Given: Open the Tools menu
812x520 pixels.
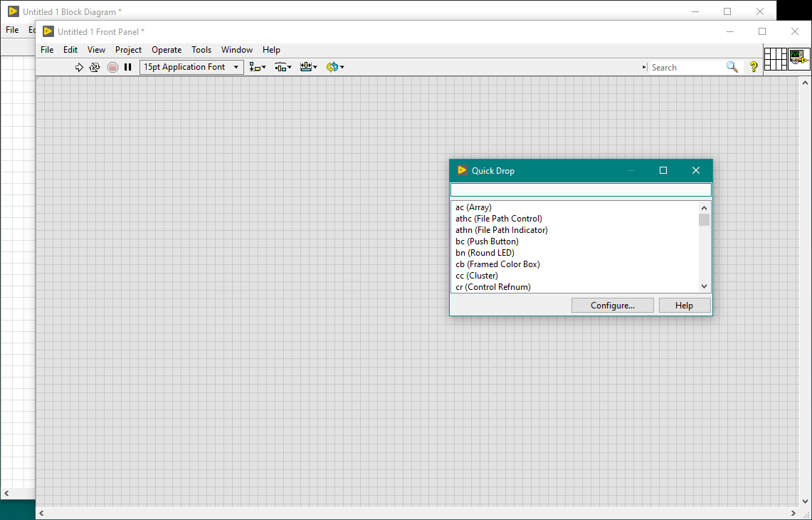Looking at the screenshot, I should pos(201,50).
